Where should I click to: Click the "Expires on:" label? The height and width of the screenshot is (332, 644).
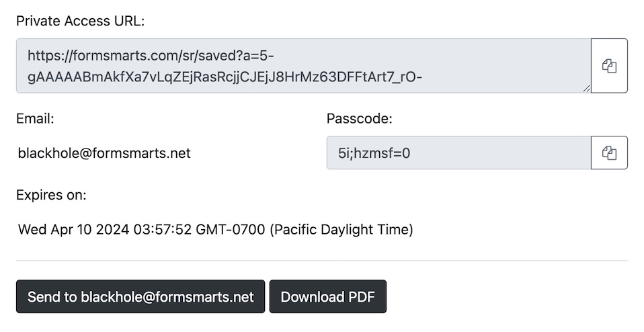(51, 195)
